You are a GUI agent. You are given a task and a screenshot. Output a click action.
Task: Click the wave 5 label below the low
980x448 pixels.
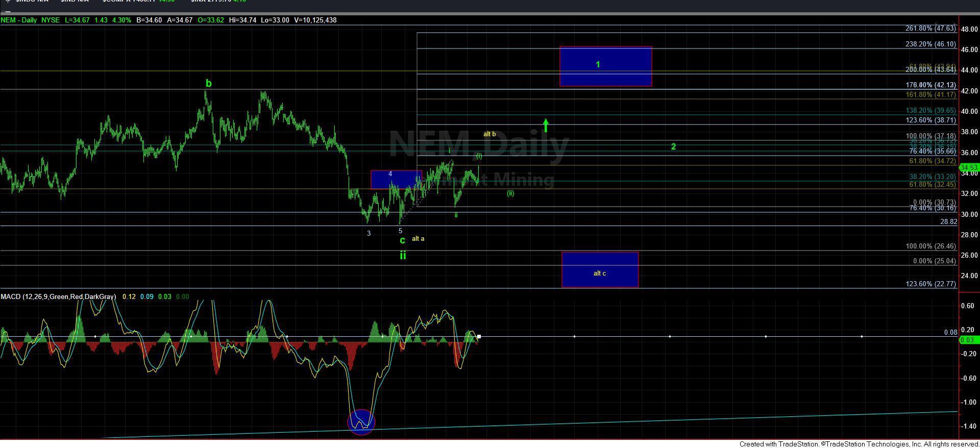[x=400, y=231]
